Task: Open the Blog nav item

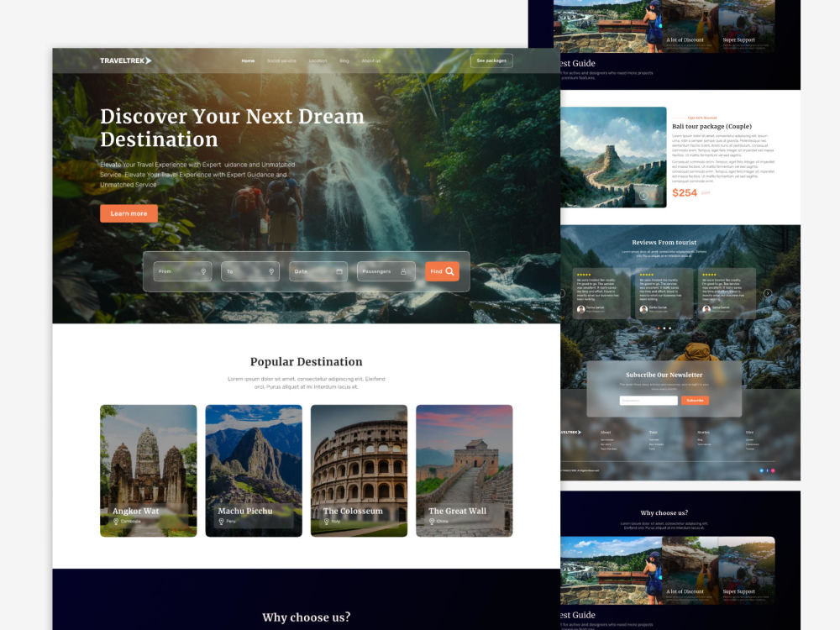Action: point(344,60)
